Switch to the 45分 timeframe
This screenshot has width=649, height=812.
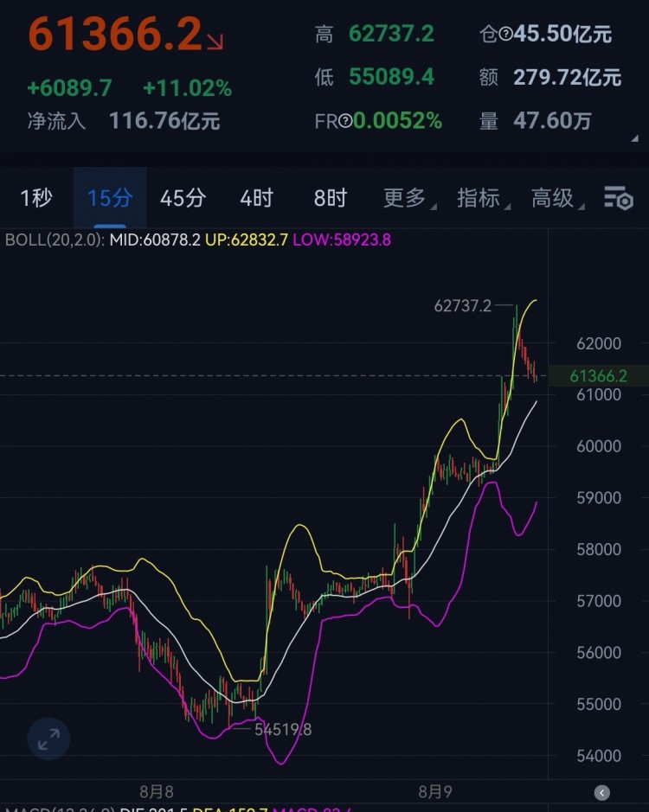point(183,198)
